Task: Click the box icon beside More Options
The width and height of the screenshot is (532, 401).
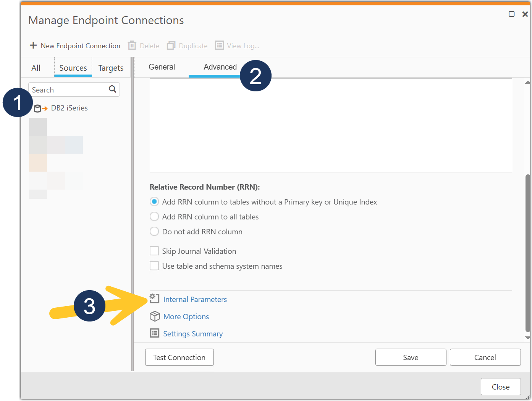Action: click(x=154, y=316)
